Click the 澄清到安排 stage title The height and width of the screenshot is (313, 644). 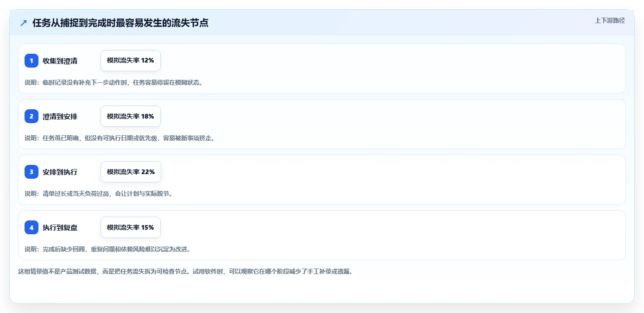tap(60, 116)
